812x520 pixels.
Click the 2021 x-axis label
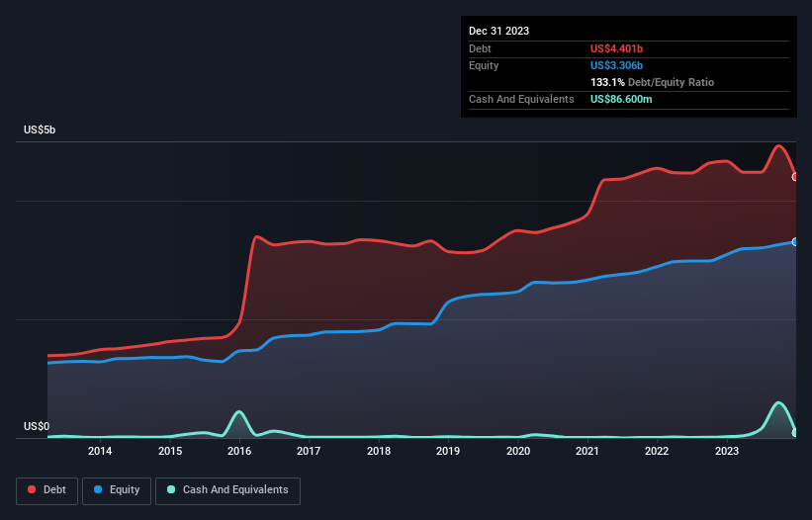click(587, 451)
